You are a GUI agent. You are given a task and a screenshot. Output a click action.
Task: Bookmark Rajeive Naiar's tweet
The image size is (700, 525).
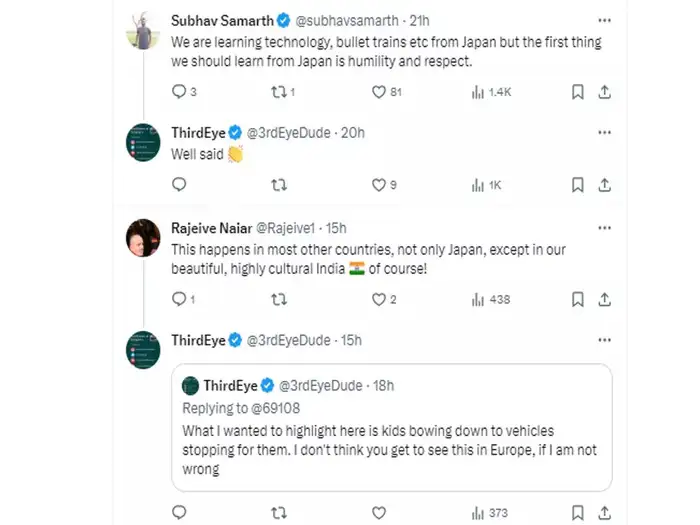pyautogui.click(x=577, y=298)
